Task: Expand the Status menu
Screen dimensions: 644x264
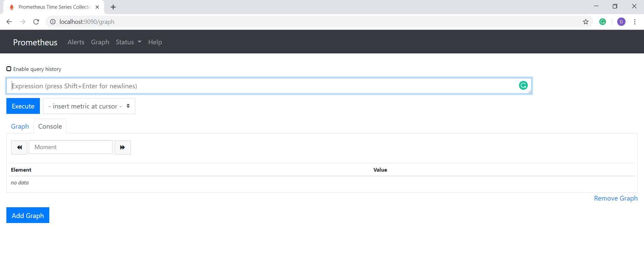Action: tap(128, 42)
